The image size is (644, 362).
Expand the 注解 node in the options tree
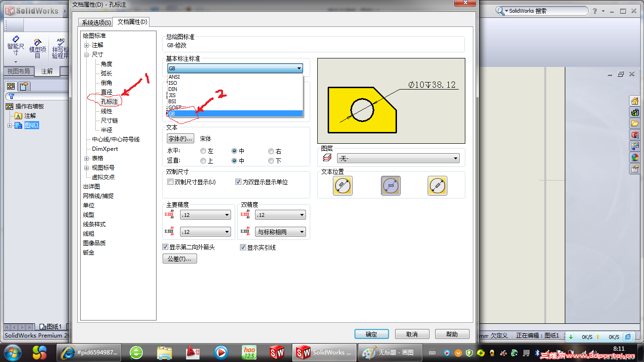tap(87, 45)
